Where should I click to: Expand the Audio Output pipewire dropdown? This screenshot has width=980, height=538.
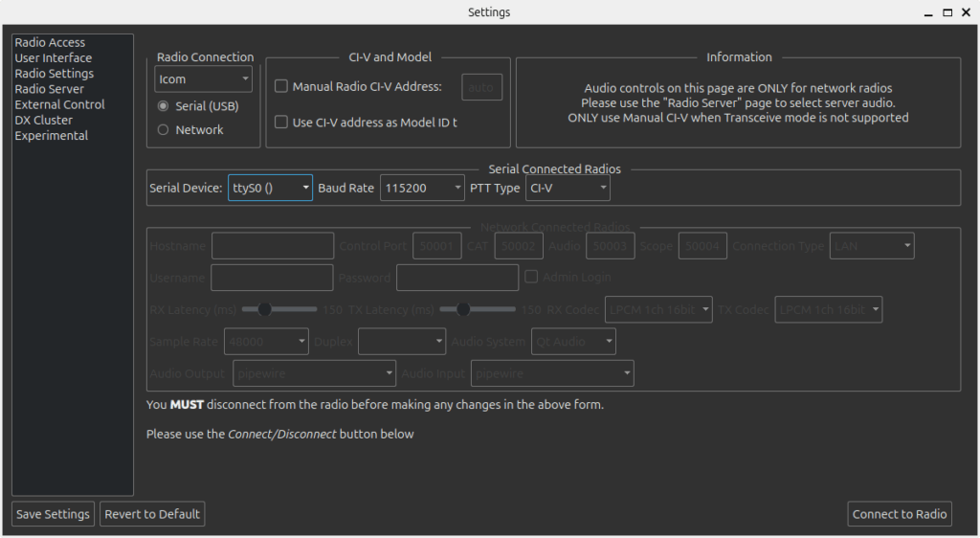coord(314,373)
